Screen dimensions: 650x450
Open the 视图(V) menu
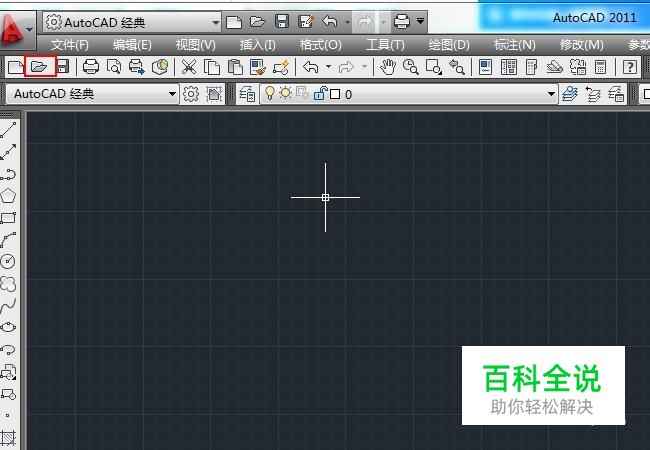196,45
